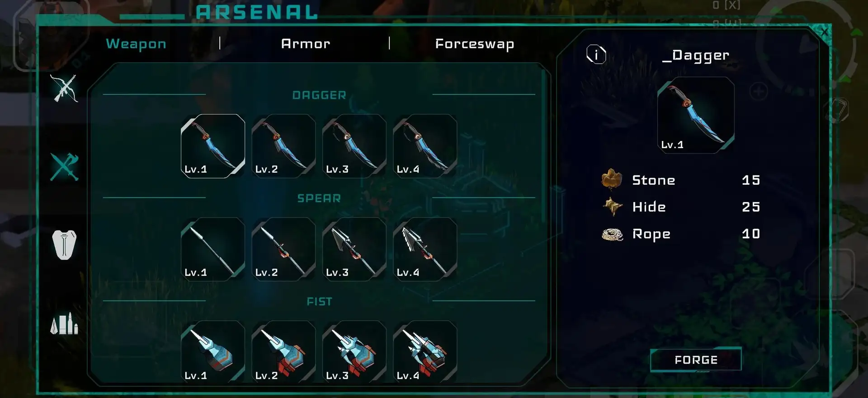Select the Lv.4 Spear item
Screen dimensions: 868x398
point(425,249)
